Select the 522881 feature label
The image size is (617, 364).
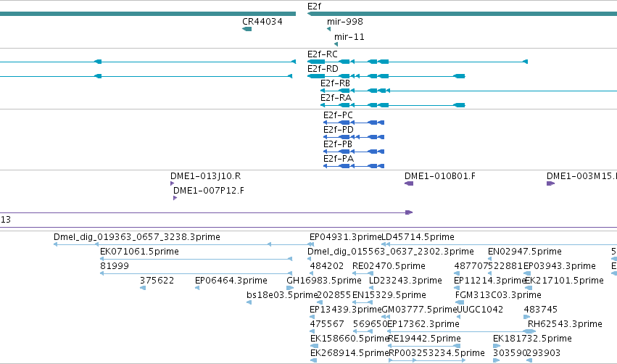pos(505,266)
